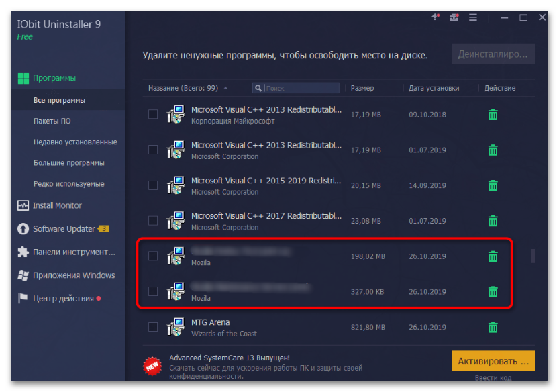Click the vertical scrollbar thumb of program list
The image size is (559, 392).
pos(533,256)
